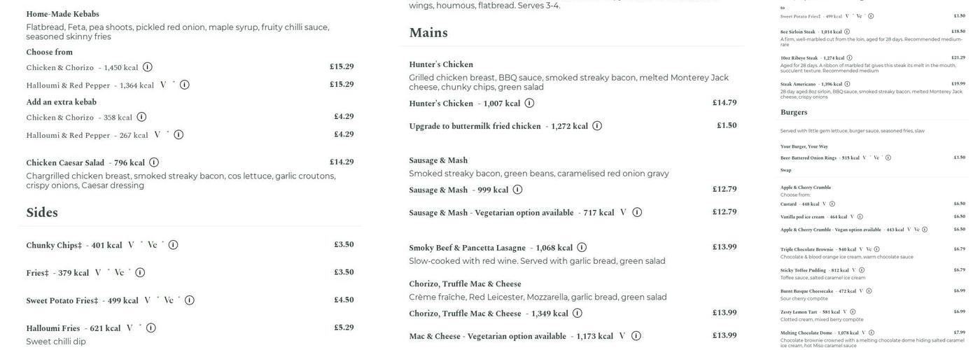
Task: Click the £14.79 Hunter's Chicken price
Action: click(724, 103)
